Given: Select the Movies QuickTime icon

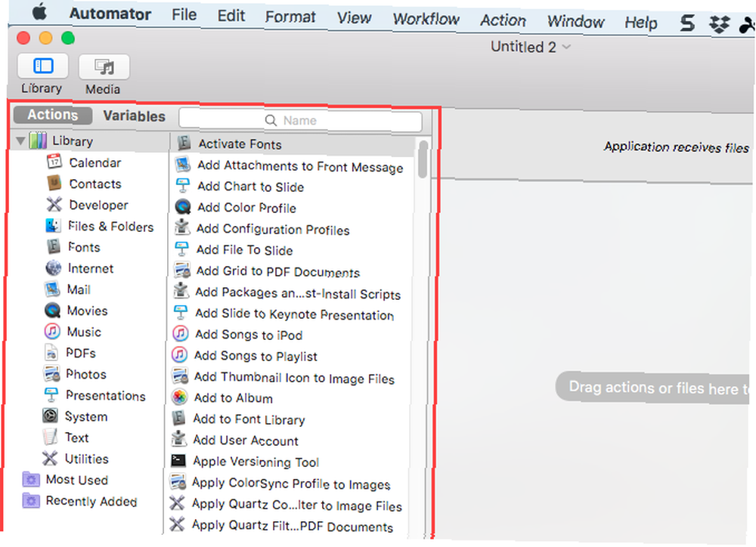Looking at the screenshot, I should tap(52, 310).
